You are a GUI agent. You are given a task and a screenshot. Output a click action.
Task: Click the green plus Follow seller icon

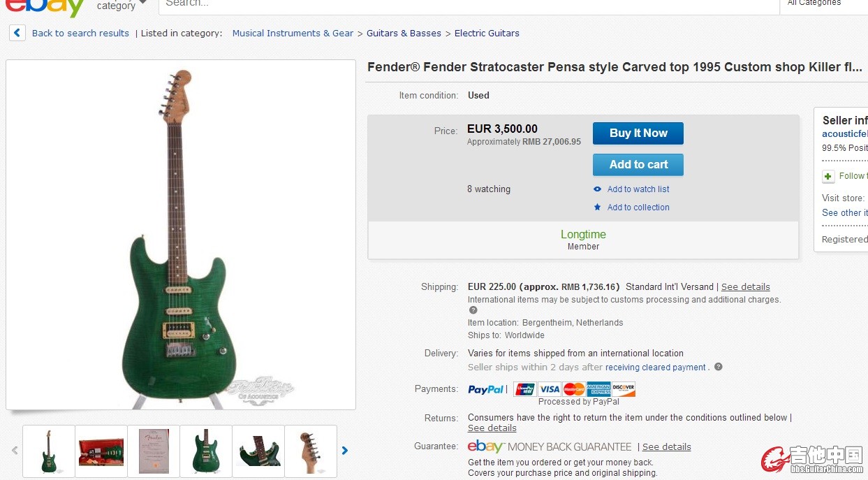point(828,176)
